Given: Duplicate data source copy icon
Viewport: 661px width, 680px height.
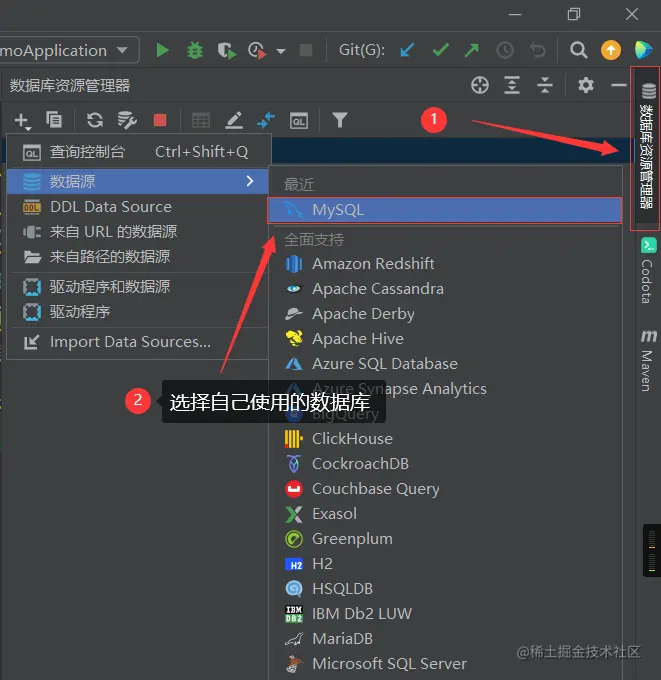Looking at the screenshot, I should pyautogui.click(x=54, y=120).
